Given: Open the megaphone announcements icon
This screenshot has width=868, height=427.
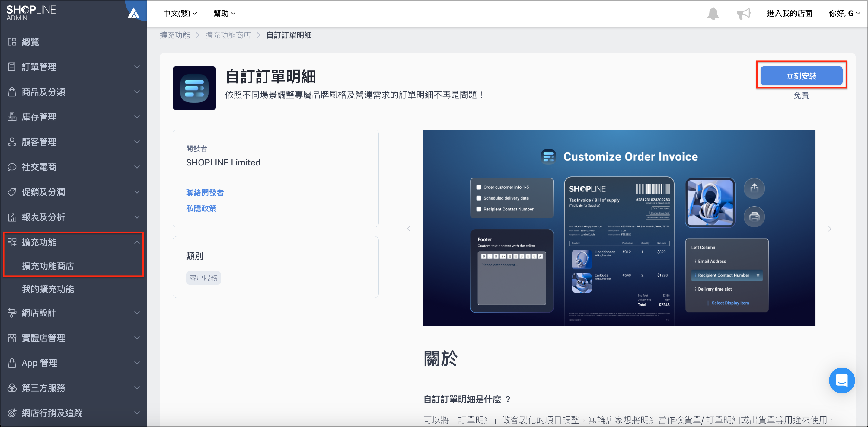Looking at the screenshot, I should click(x=744, y=14).
